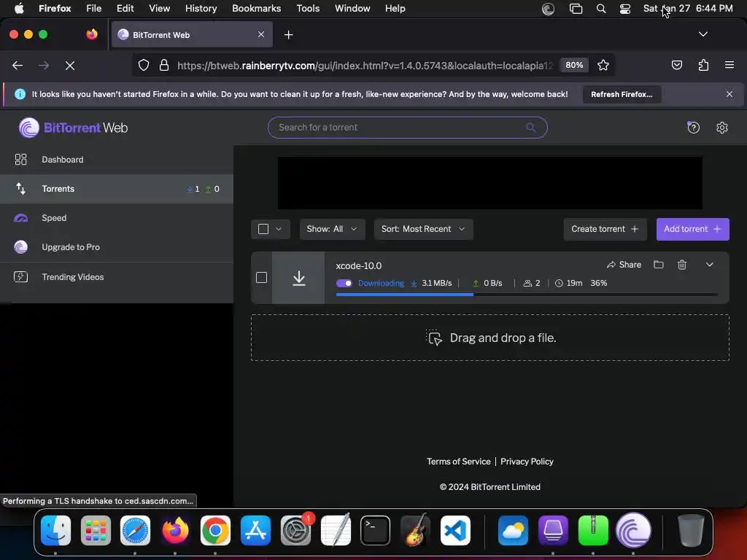Click the Create torrent button
Screen dimensions: 747x560
click(x=605, y=229)
